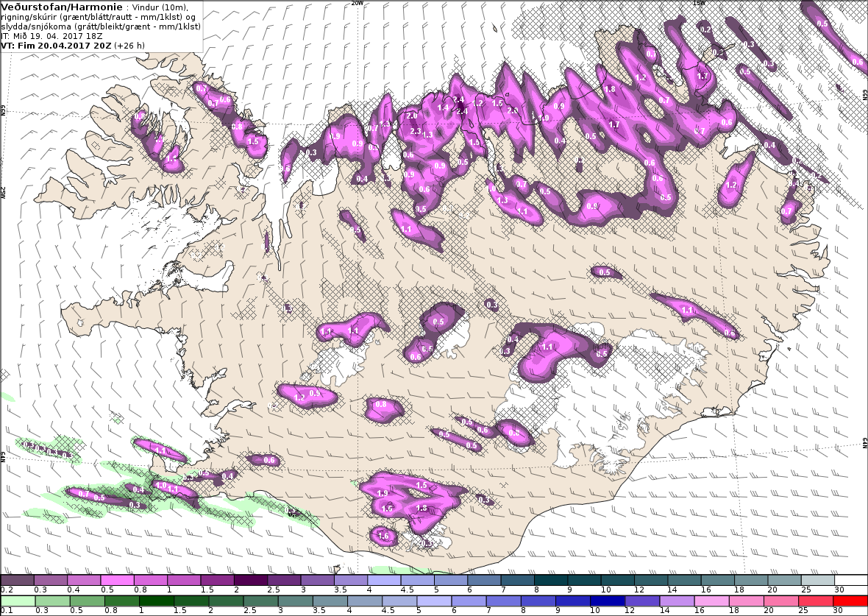Pick the light pink lower-row swatch labeled 16

click(x=711, y=601)
